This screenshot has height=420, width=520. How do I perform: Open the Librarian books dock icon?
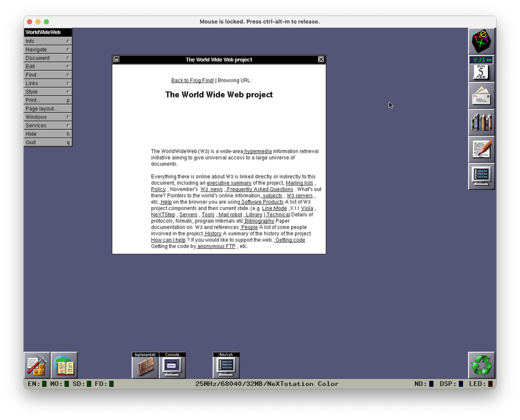point(481,122)
